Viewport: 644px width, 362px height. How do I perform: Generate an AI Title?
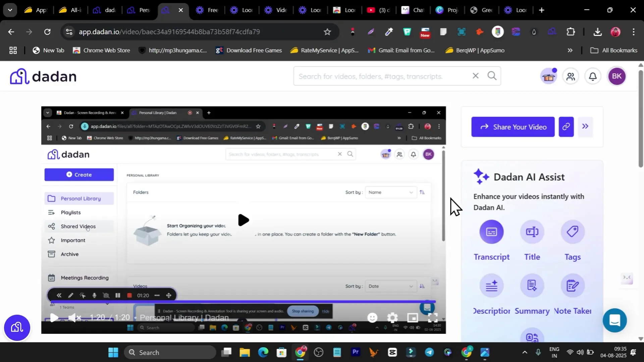coord(532,232)
